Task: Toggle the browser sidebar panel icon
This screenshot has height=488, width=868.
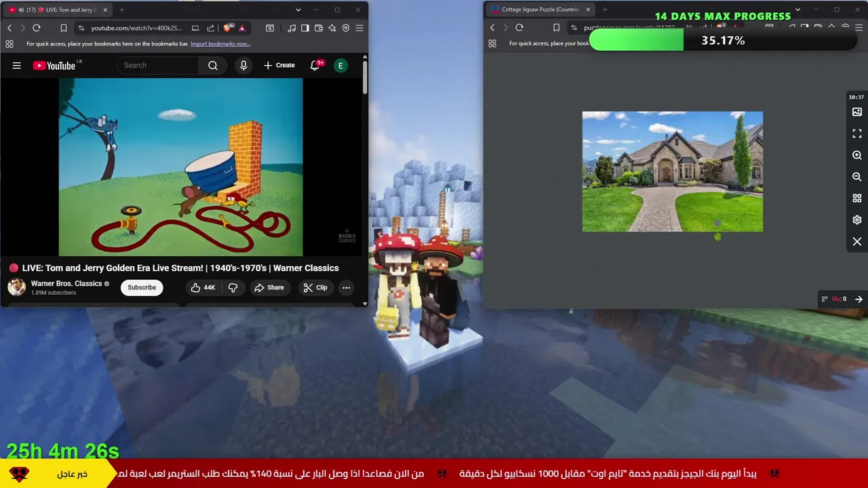Action: 305,28
